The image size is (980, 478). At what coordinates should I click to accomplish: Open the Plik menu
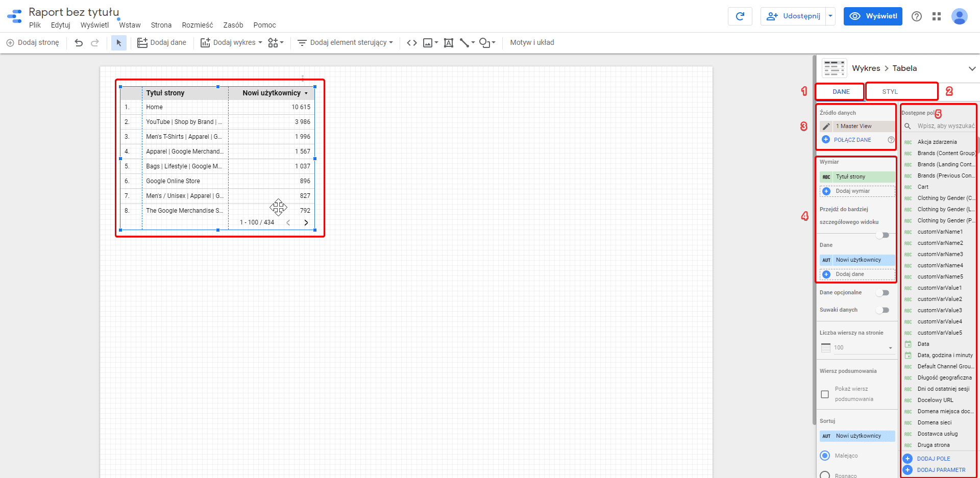point(35,25)
